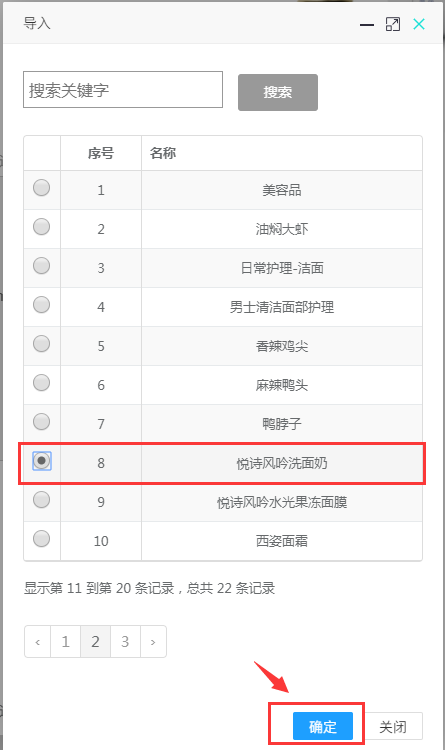The image size is (445, 750).
Task: Focus the 搜索关键字 input field
Action: (x=123, y=89)
